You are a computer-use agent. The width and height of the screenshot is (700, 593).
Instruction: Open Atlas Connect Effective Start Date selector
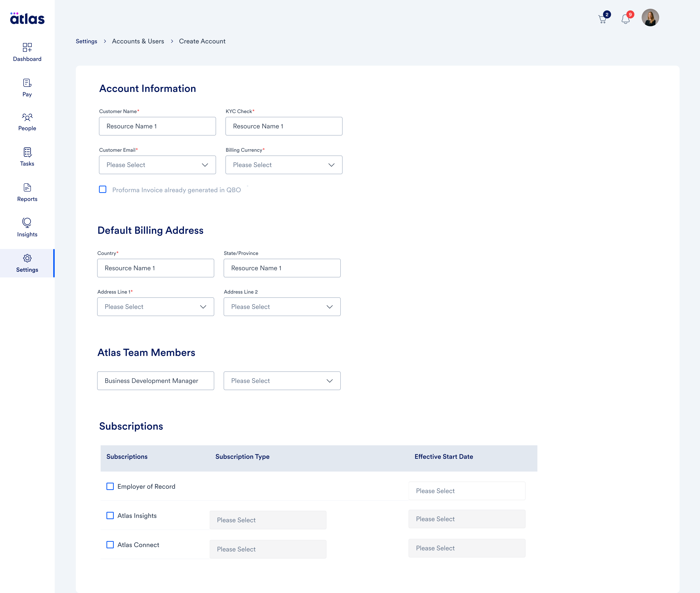coord(467,548)
